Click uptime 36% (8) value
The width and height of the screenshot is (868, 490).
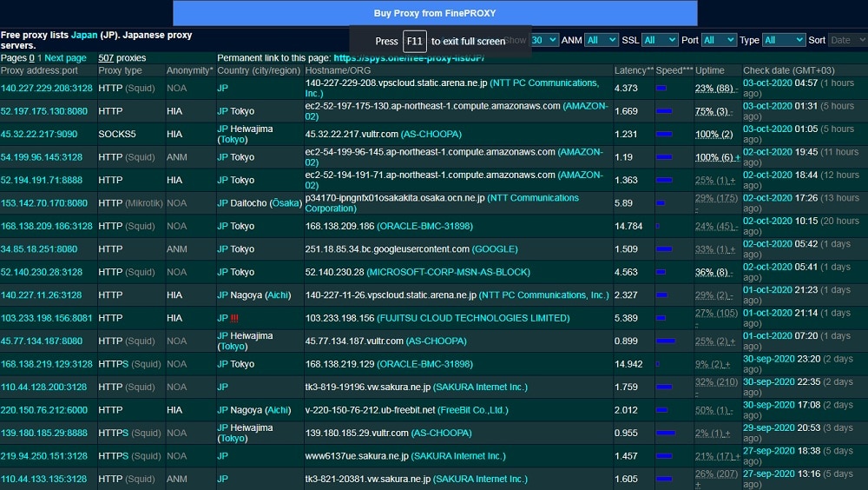pos(713,272)
